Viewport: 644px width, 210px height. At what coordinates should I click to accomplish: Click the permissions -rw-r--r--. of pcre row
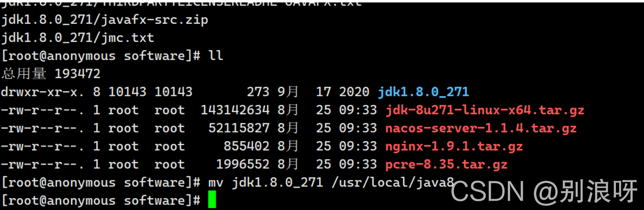tap(42, 165)
